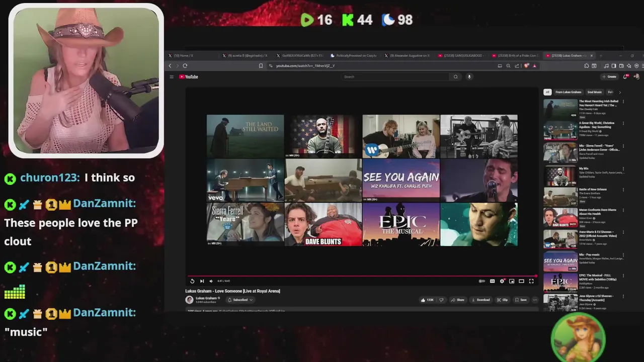The height and width of the screenshot is (362, 644).
Task: Open A Great Big World Say Something suggestion
Action: coord(583,130)
